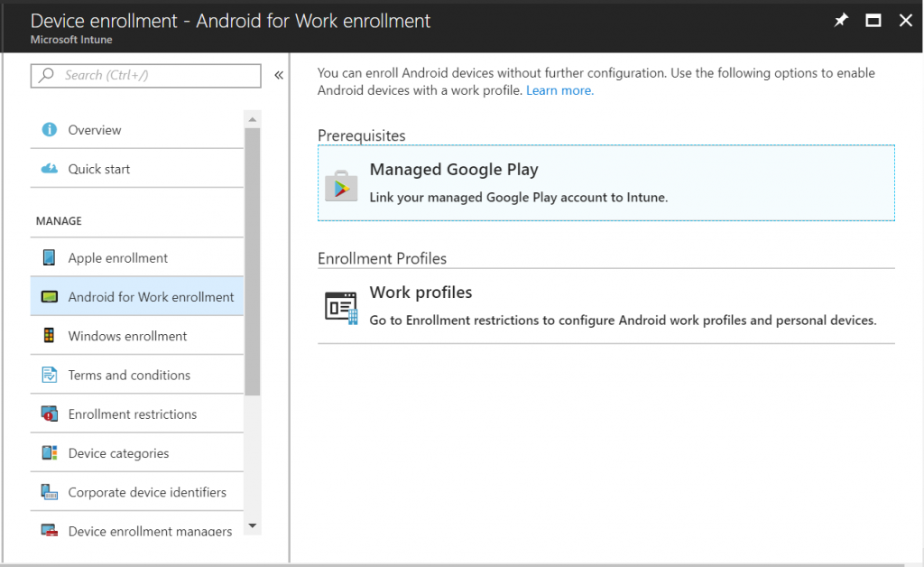
Task: Open Enrollment restrictions
Action: 137,414
